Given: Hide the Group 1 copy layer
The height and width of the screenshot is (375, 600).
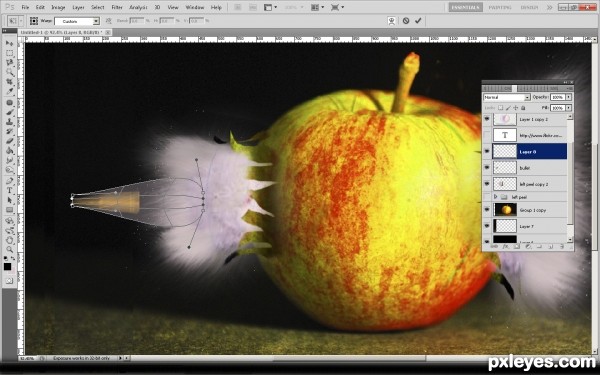Looking at the screenshot, I should [x=487, y=210].
